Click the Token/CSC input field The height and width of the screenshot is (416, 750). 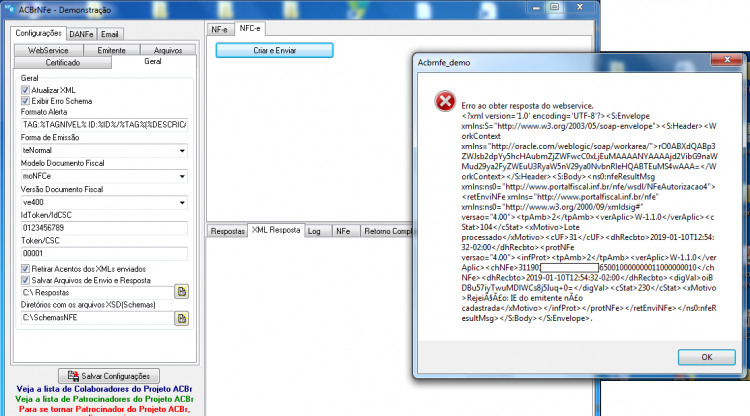click(104, 253)
